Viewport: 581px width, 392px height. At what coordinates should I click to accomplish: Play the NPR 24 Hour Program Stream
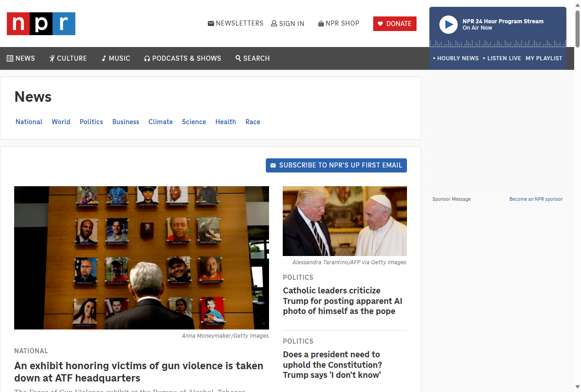[448, 25]
